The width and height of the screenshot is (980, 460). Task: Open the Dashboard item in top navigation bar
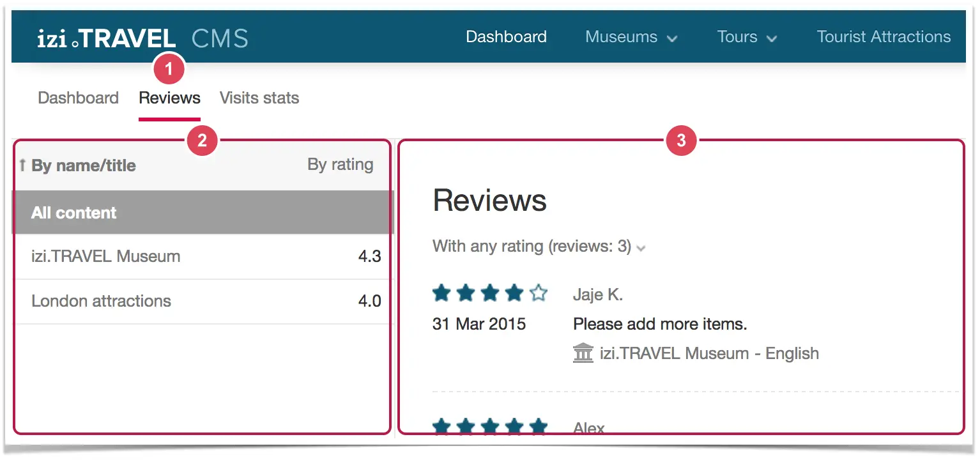(x=506, y=37)
